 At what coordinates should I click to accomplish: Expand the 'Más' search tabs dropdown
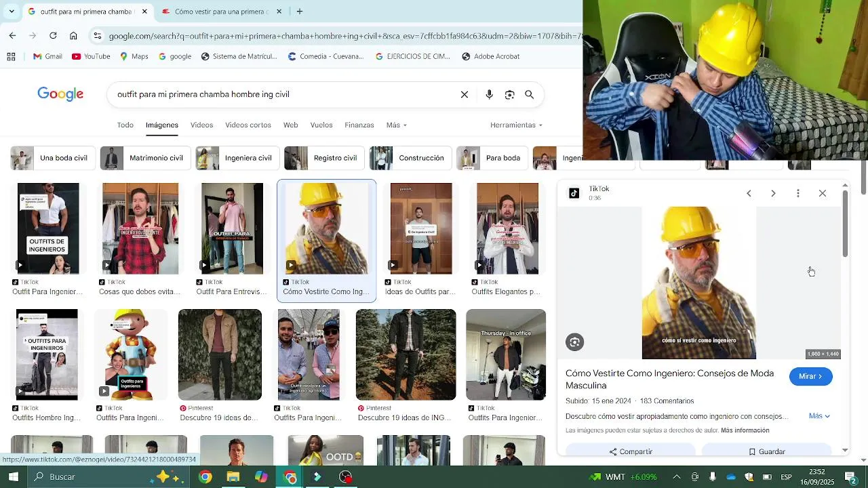click(396, 125)
